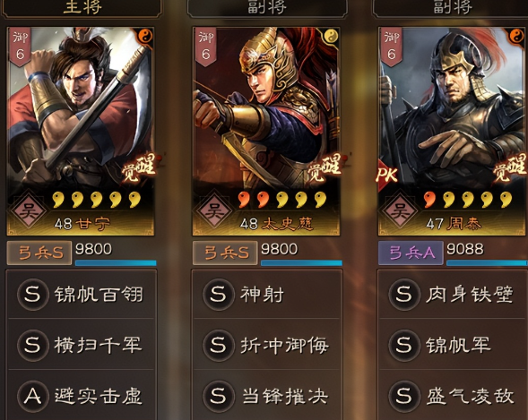Open the 锦帆百翎 skill
This screenshot has width=528, height=420.
(x=82, y=295)
